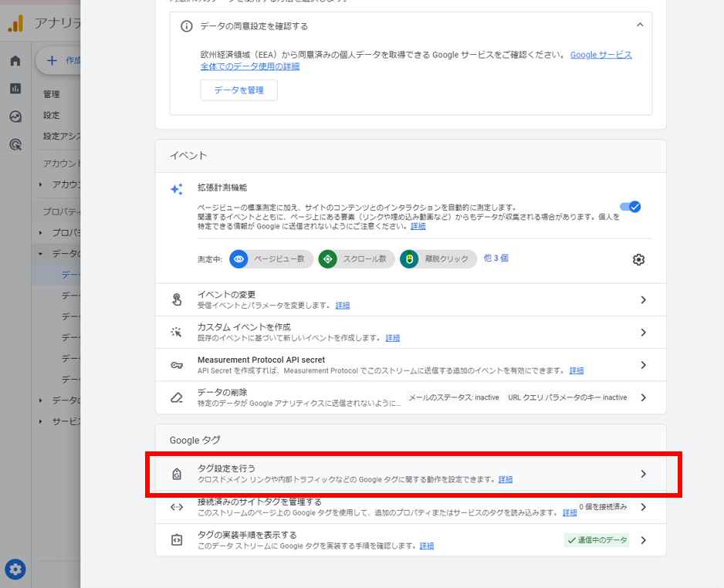Open データの削除 row chevron
Screen dimensions: 724x588
tap(644, 397)
